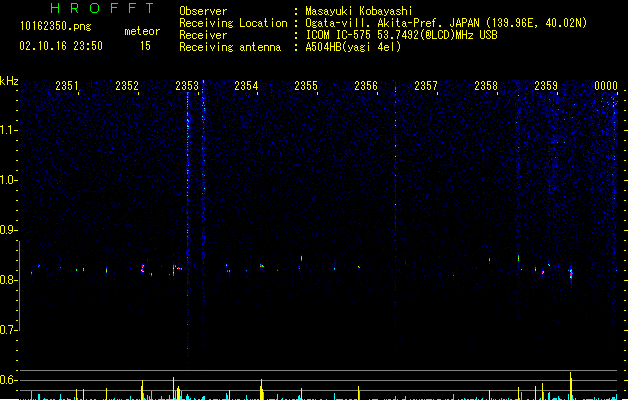Screen dimensions: 629x400
Task: Click the 2359 time marker
Action: point(546,86)
